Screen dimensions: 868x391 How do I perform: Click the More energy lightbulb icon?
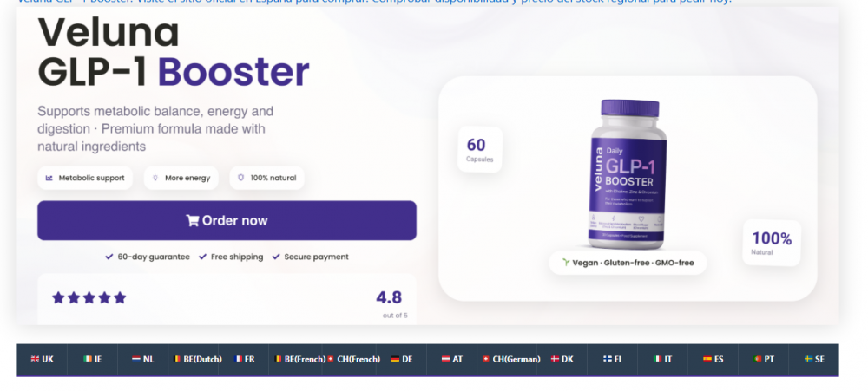tap(155, 178)
